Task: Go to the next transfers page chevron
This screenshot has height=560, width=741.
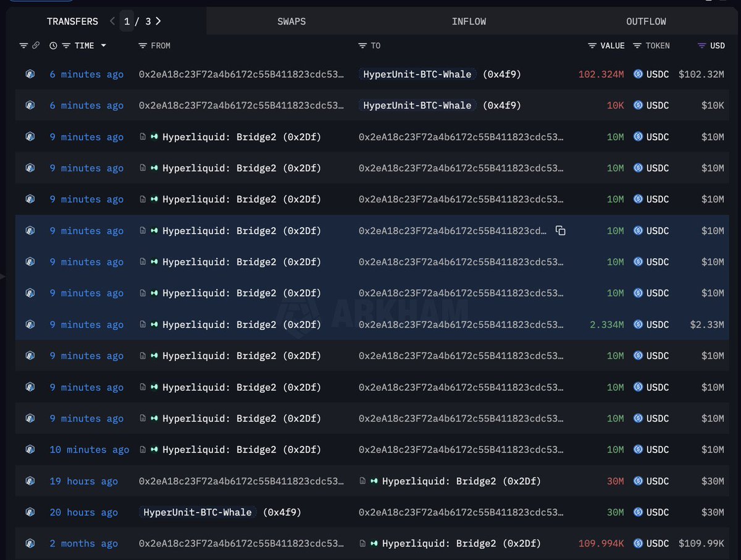Action: [x=159, y=21]
